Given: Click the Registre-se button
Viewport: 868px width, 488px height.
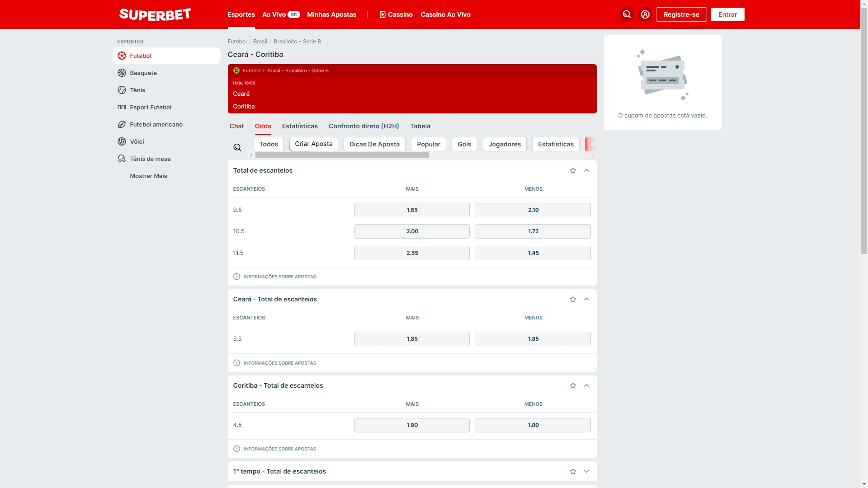Looking at the screenshot, I should click(x=681, y=14).
